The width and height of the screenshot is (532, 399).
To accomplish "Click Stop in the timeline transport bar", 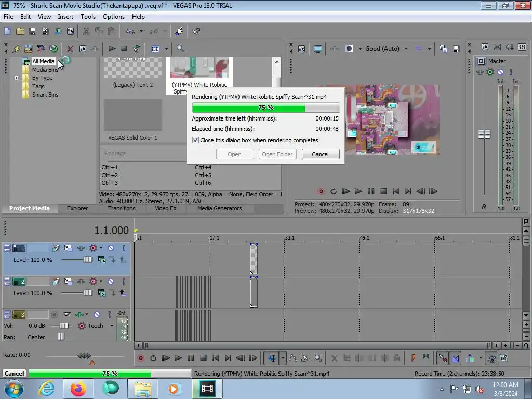I will (x=203, y=358).
